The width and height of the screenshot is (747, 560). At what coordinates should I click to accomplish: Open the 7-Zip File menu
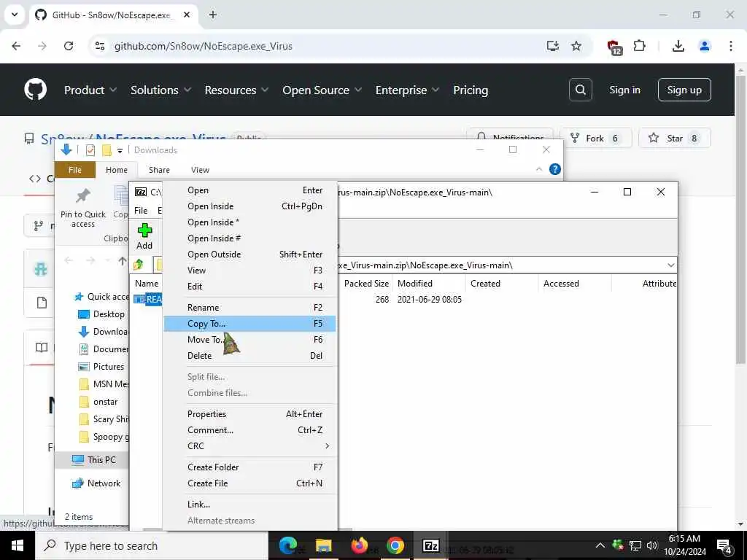(x=141, y=211)
